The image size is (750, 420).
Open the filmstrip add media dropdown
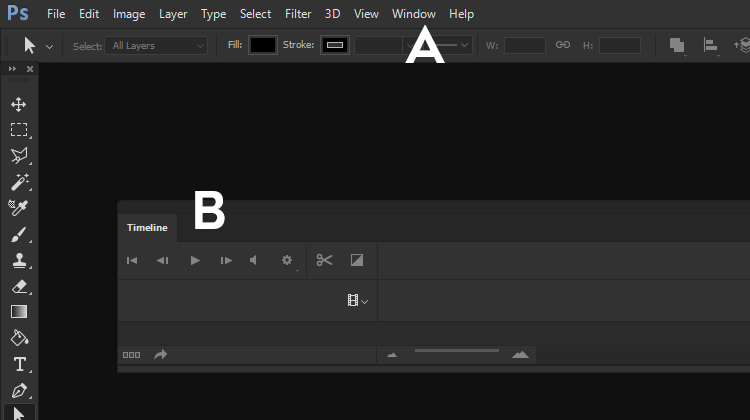pyautogui.click(x=357, y=300)
